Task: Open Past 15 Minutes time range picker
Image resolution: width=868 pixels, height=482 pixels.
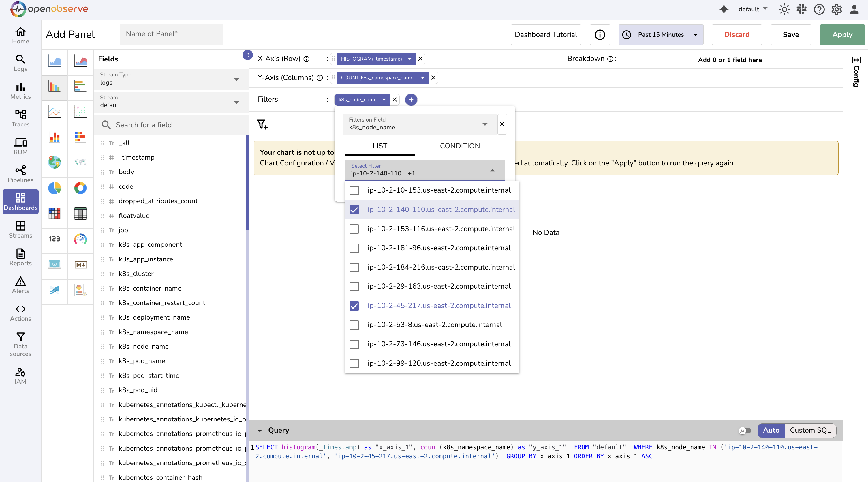Action: click(x=661, y=34)
